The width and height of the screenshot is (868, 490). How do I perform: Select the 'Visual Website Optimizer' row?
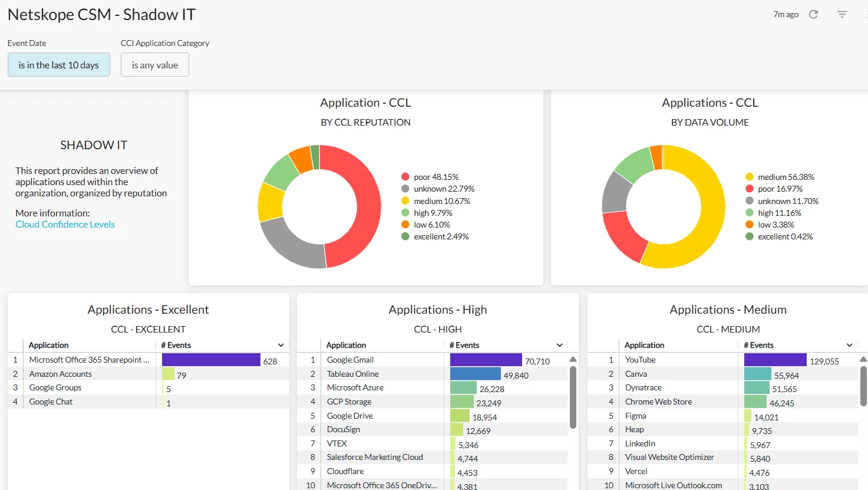[723, 457]
